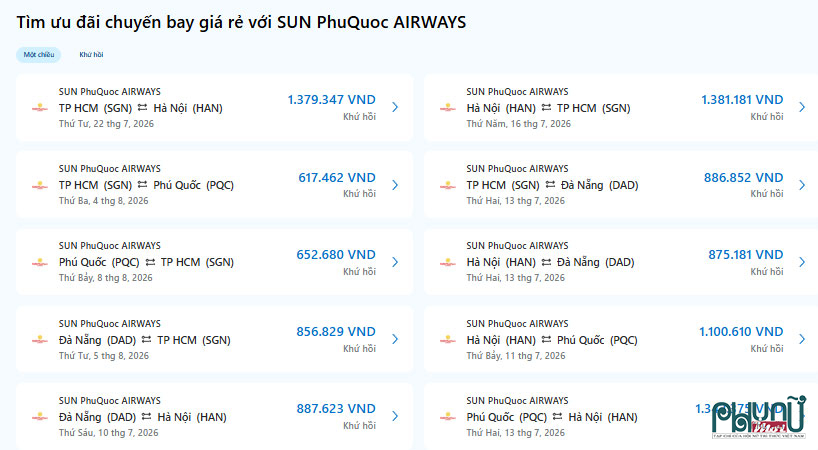Expand the 856.829 VND Đà Nẵng flight arrow
Viewport: 818px width, 450px height.
(395, 339)
